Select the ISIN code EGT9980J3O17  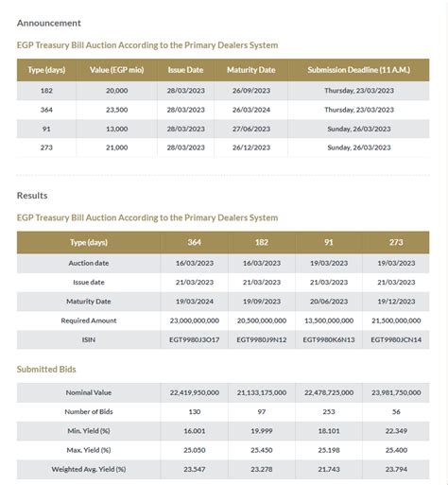click(195, 339)
